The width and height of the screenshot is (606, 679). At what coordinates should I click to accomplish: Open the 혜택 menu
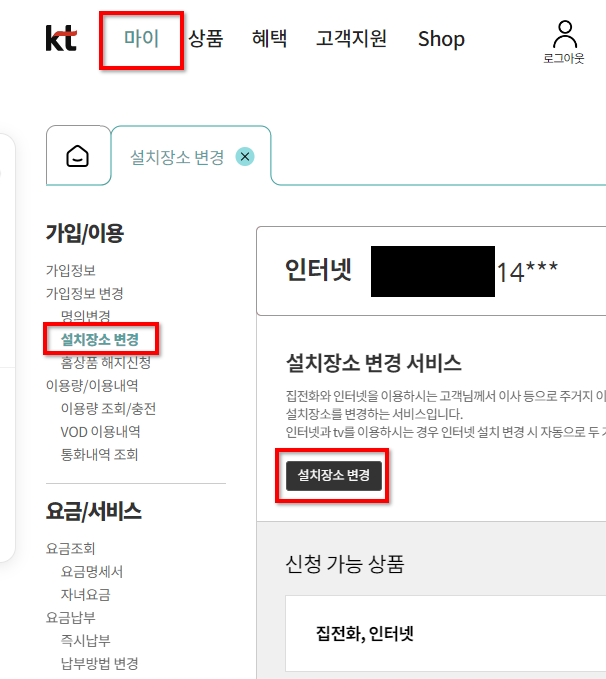[269, 39]
